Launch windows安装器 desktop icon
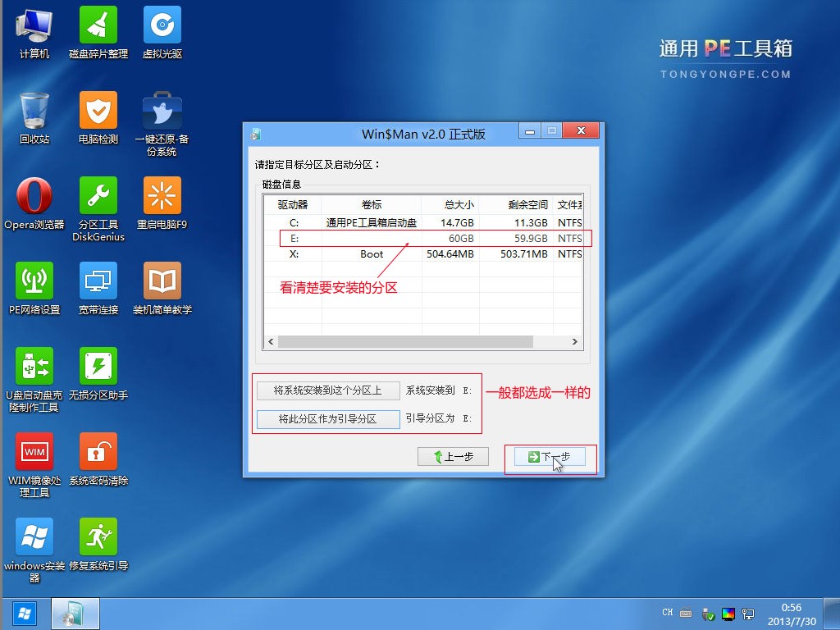Image resolution: width=840 pixels, height=630 pixels. [34, 550]
